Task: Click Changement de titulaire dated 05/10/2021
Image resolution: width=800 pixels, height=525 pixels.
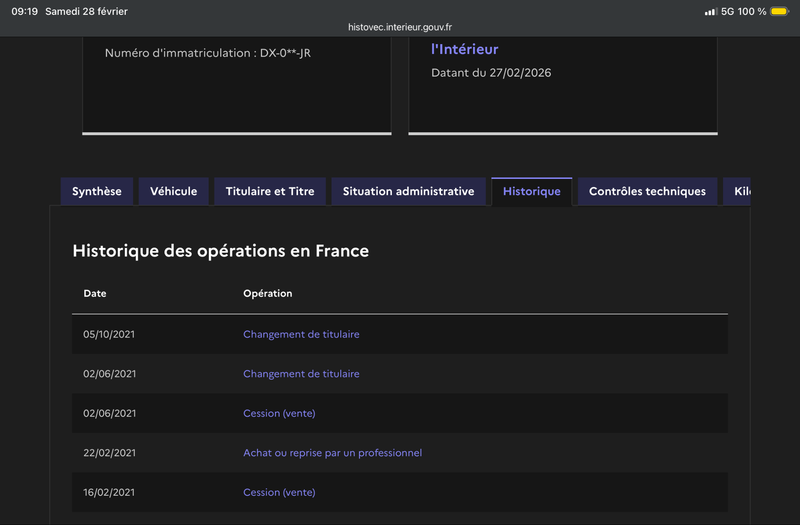Action: (301, 334)
